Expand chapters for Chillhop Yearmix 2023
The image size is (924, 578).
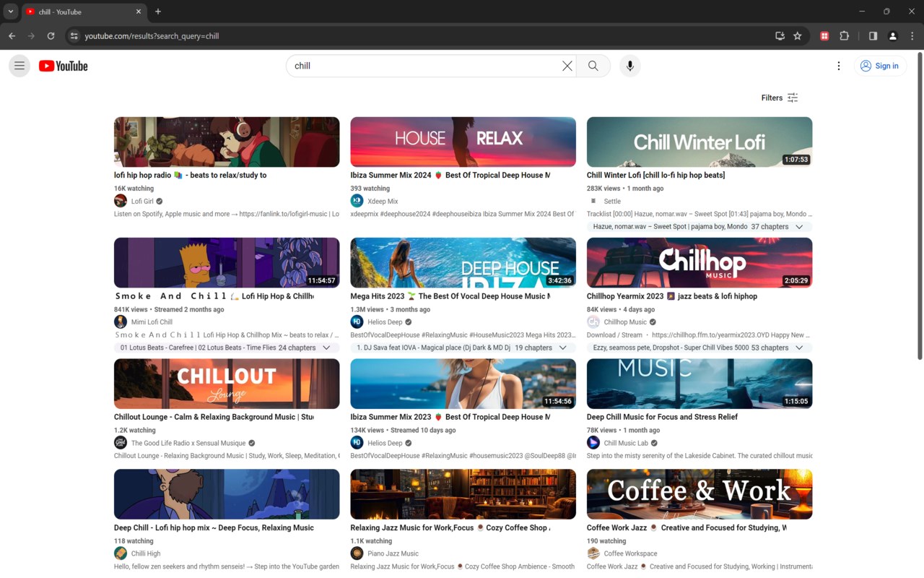coord(799,348)
